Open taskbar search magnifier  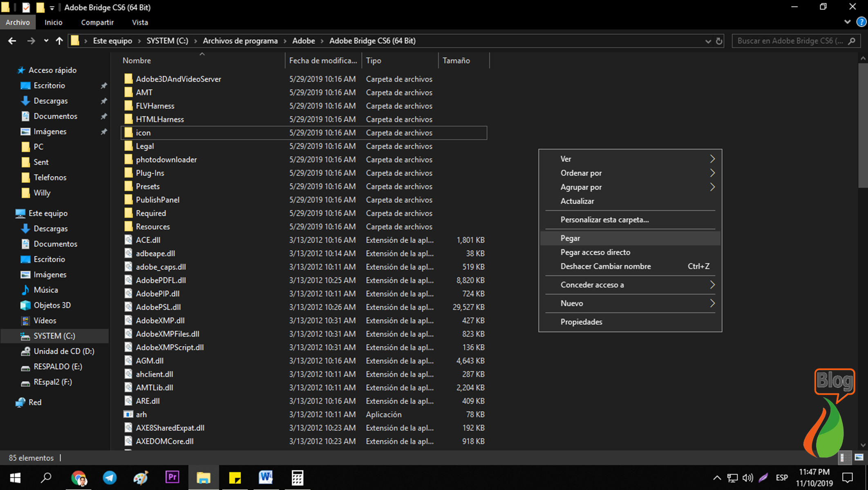pyautogui.click(x=47, y=477)
